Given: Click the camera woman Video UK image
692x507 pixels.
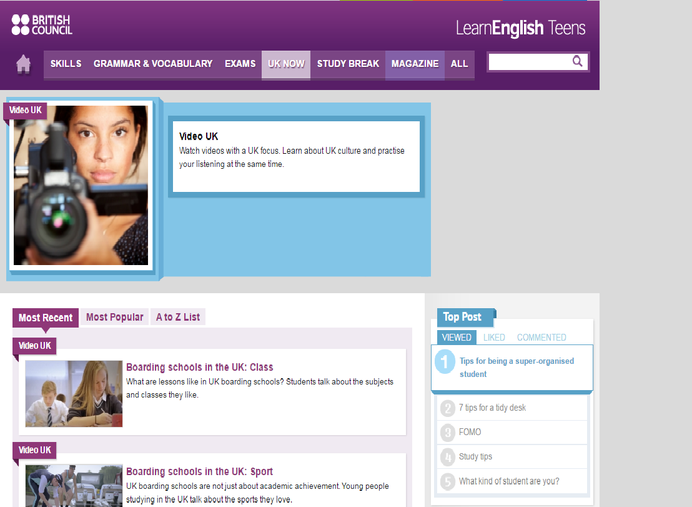Looking at the screenshot, I should 81,185.
